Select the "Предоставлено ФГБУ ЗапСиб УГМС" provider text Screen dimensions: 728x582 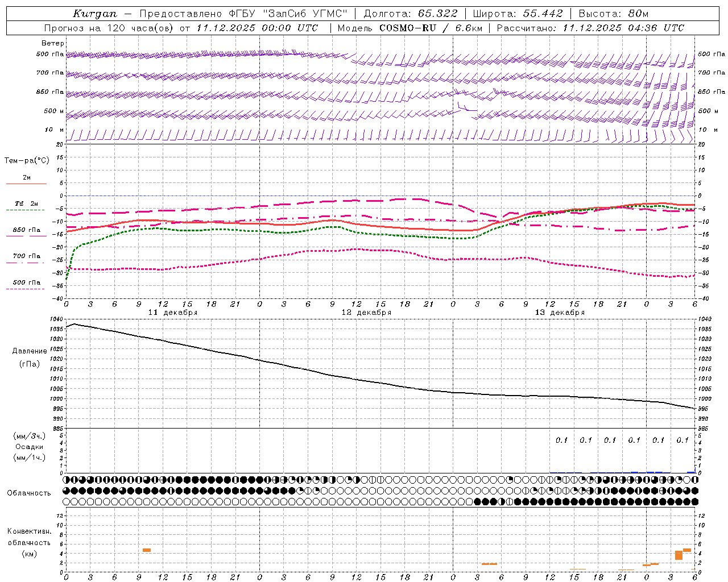pos(243,14)
